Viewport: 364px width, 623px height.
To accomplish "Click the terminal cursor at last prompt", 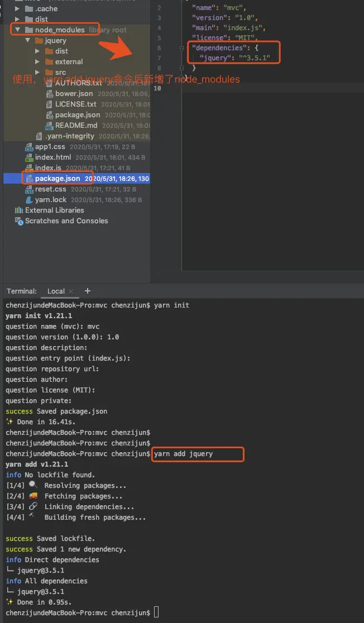I will 156,612.
